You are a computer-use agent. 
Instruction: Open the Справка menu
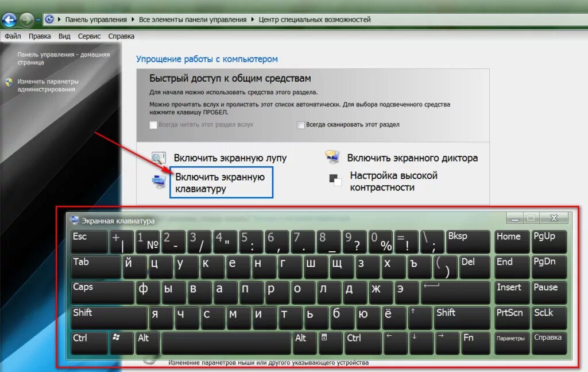tap(121, 36)
